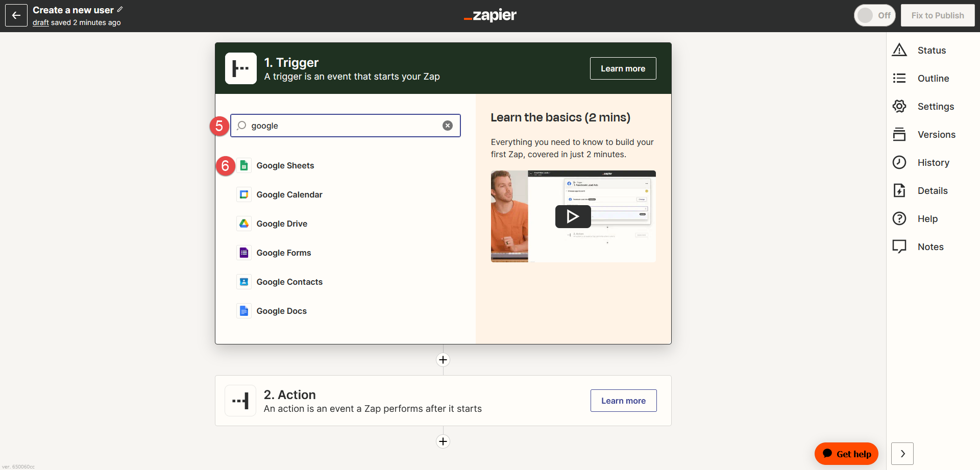Edit the Zap name pencil icon
Screen dimensions: 980x470
(120, 9)
